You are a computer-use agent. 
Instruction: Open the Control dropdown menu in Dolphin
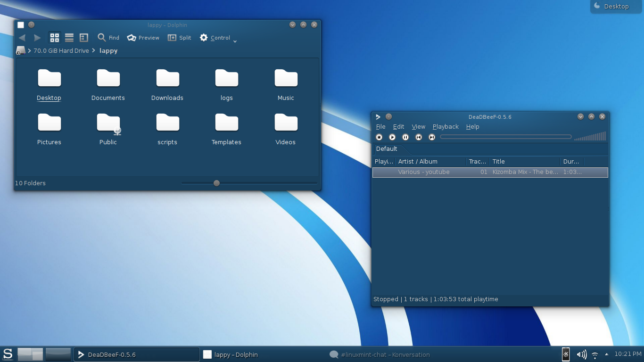click(x=215, y=38)
